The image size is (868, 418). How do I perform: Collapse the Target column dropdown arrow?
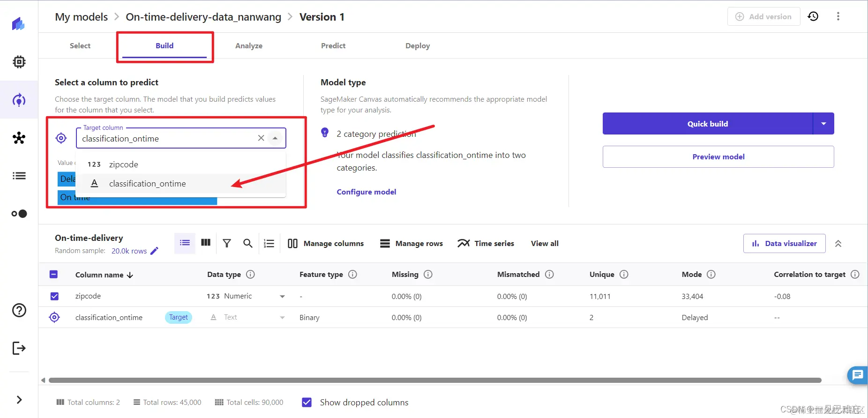point(275,138)
